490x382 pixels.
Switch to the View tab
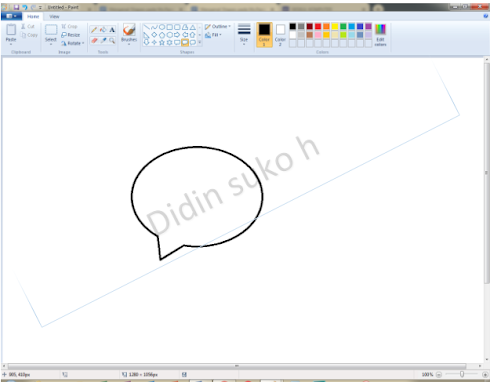pos(54,16)
